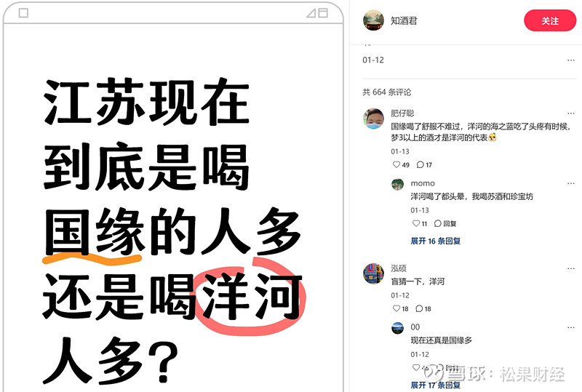Like momo's reply with heart icon
582x392 pixels.
pyautogui.click(x=416, y=223)
